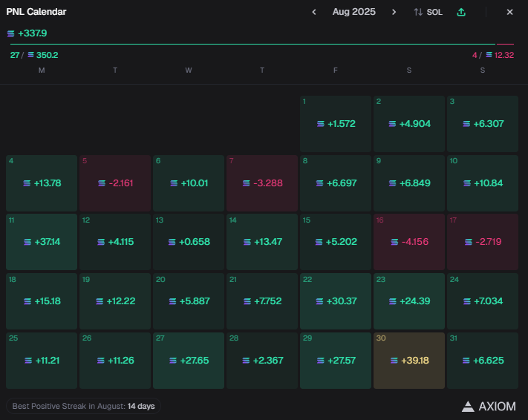The height and width of the screenshot is (420, 528).
Task: Select August 22 cell with +30.37
Action: coord(336,301)
